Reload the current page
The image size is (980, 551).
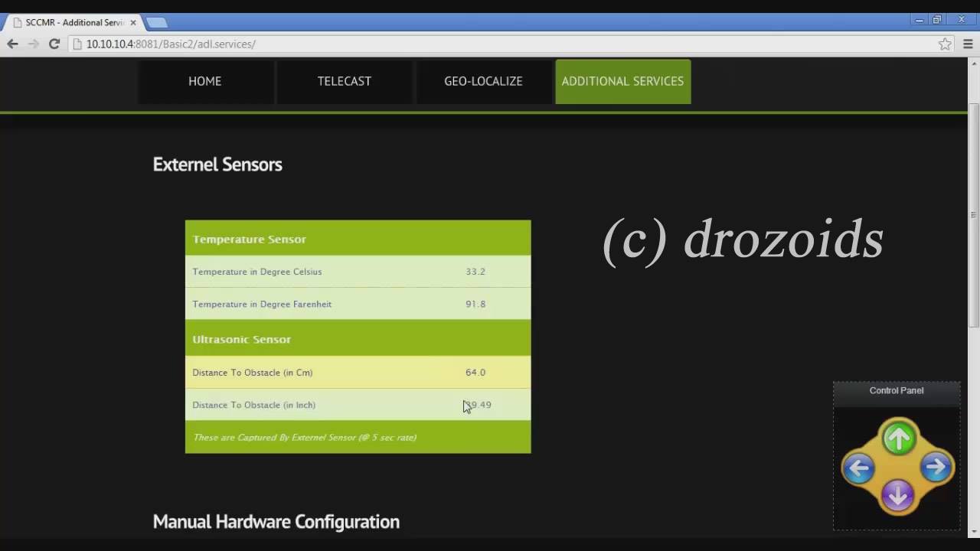point(54,44)
